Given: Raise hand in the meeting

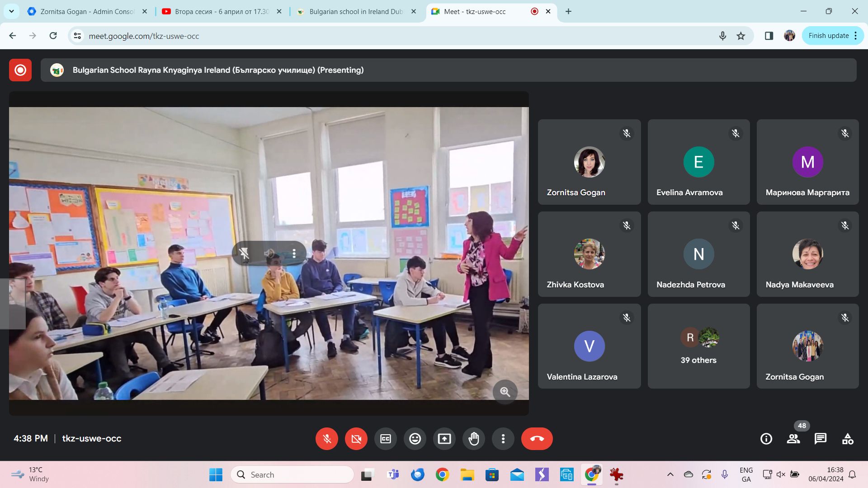Looking at the screenshot, I should click(474, 439).
